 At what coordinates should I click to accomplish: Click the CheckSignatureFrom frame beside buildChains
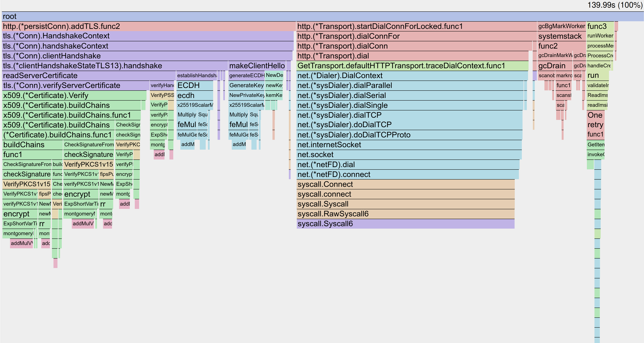[89, 145]
